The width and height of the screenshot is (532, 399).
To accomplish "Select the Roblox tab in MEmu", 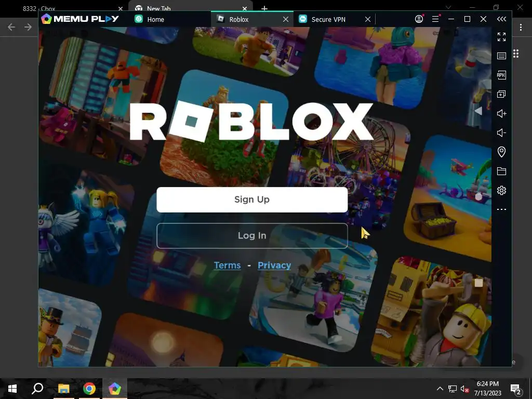I will (239, 19).
